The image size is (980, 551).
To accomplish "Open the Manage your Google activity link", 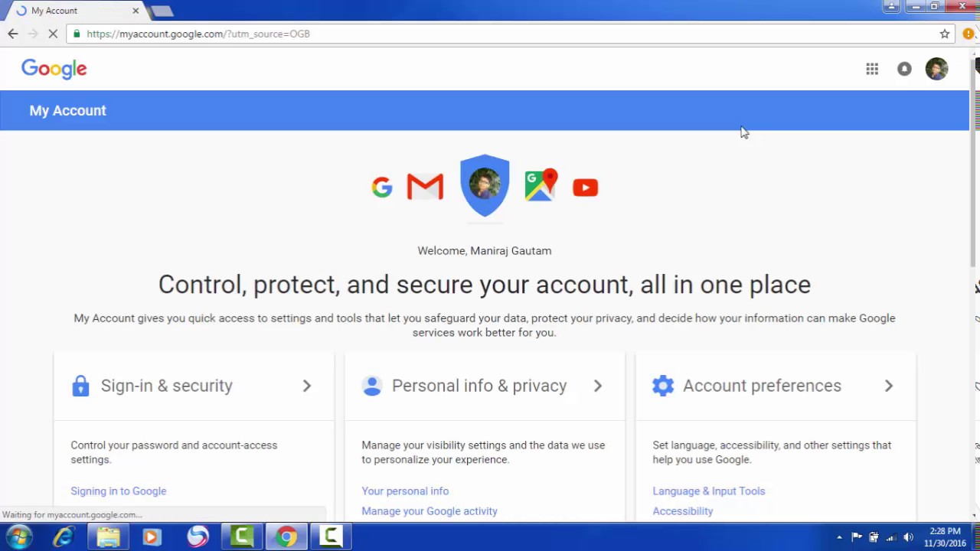I will point(430,511).
